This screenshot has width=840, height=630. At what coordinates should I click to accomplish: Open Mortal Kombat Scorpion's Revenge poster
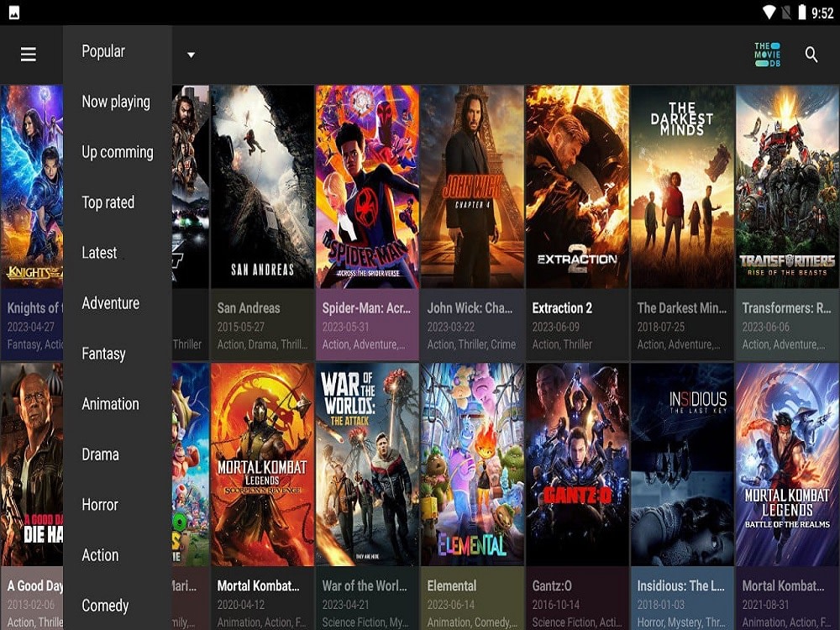pos(262,465)
